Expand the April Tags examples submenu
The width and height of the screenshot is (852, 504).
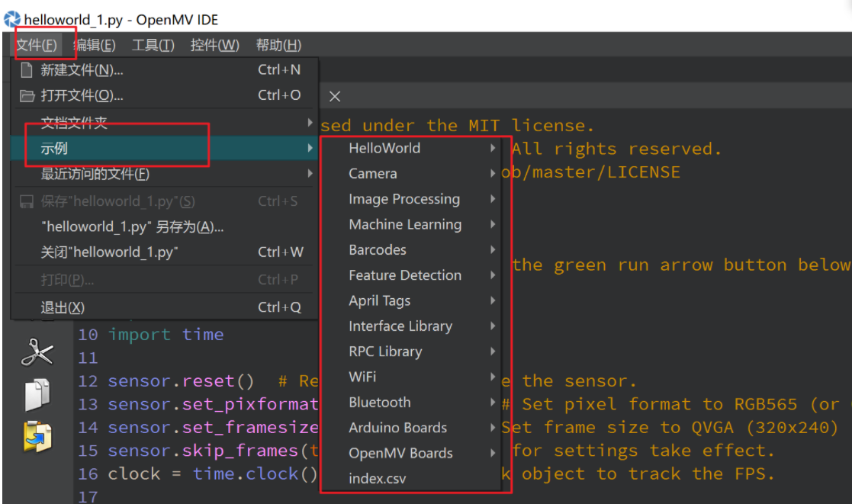[x=411, y=301]
